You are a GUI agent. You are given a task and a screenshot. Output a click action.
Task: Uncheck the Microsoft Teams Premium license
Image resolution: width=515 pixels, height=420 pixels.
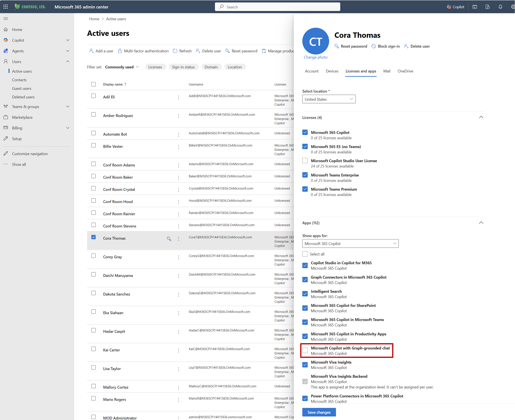click(305, 189)
